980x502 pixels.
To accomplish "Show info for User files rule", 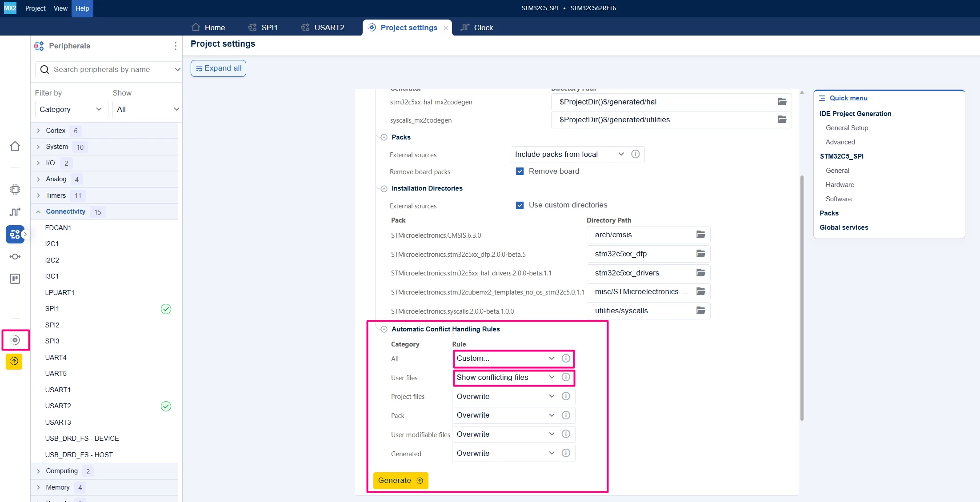I will point(566,377).
